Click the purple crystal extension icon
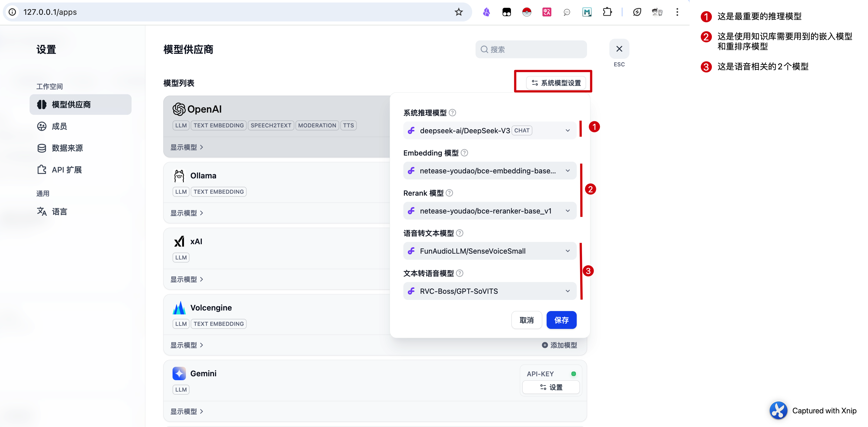The width and height of the screenshot is (868, 427). pyautogui.click(x=486, y=12)
